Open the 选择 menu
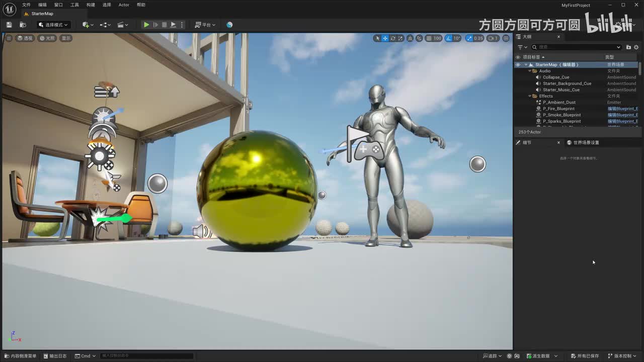 point(107,5)
